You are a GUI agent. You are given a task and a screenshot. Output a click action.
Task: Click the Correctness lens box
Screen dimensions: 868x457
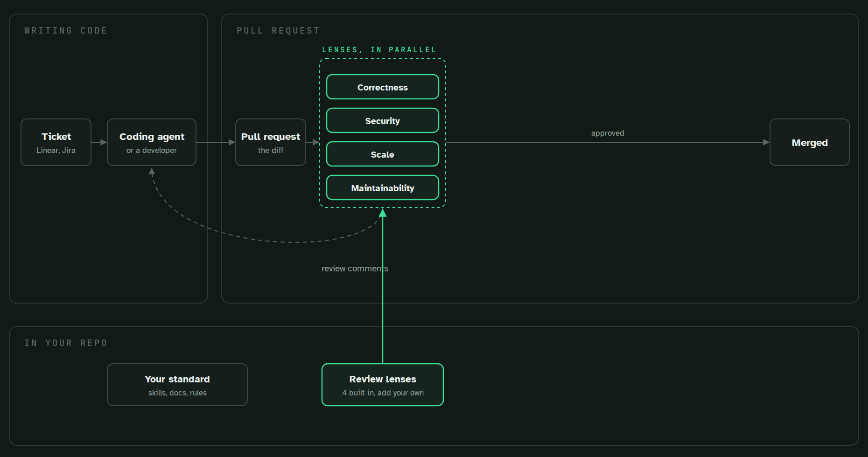tap(383, 87)
